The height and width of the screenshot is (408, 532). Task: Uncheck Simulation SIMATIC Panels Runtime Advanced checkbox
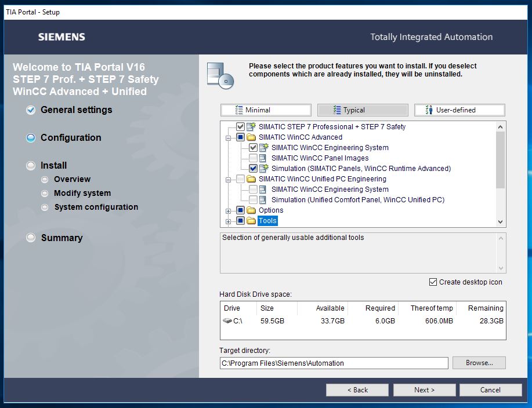tap(253, 169)
